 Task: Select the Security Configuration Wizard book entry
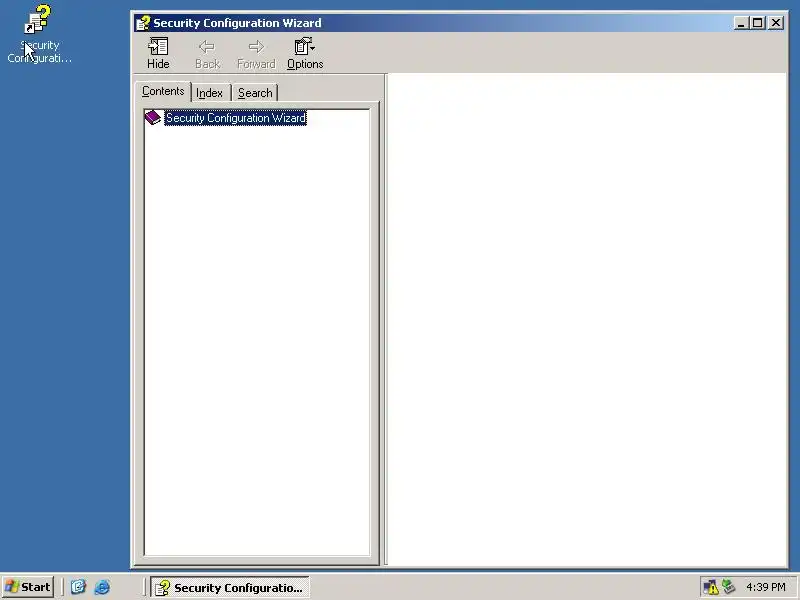click(x=235, y=118)
